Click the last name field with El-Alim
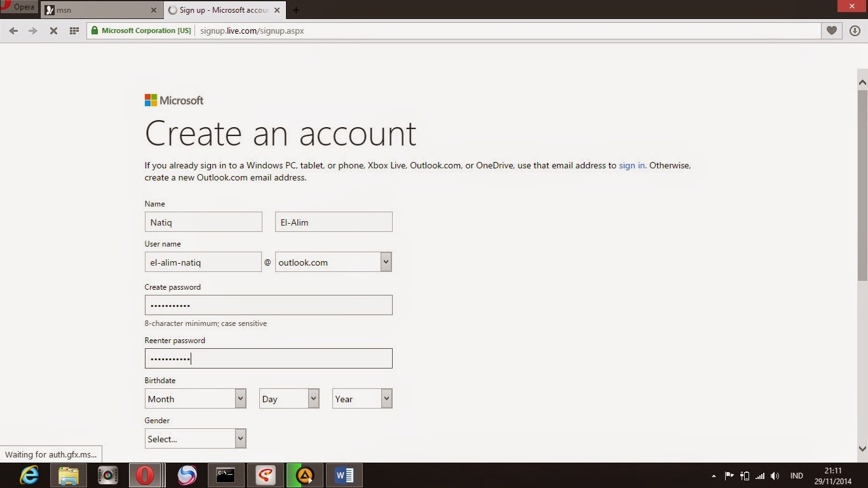This screenshot has height=488, width=868. click(334, 222)
